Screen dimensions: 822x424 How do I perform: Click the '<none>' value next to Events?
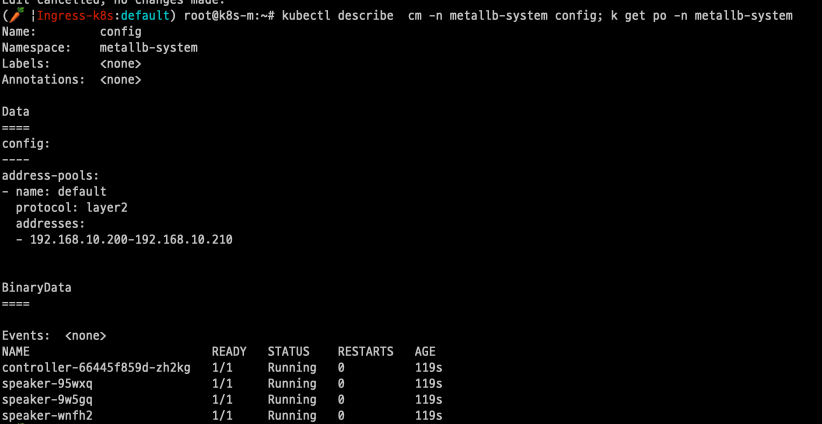[85, 335]
